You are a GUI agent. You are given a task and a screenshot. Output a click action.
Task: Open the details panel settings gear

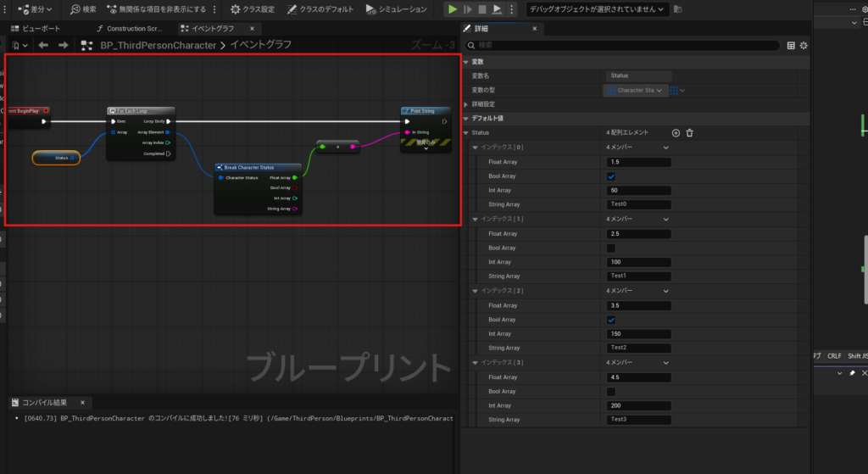(x=804, y=45)
